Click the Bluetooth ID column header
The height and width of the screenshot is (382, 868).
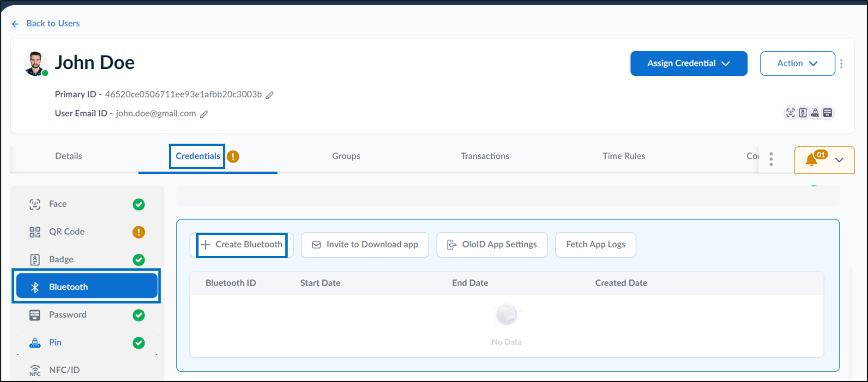[231, 283]
